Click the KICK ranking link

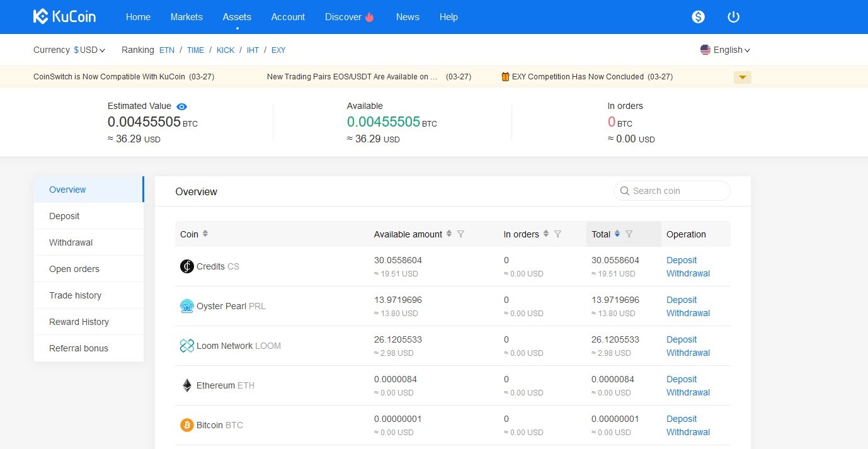226,50
